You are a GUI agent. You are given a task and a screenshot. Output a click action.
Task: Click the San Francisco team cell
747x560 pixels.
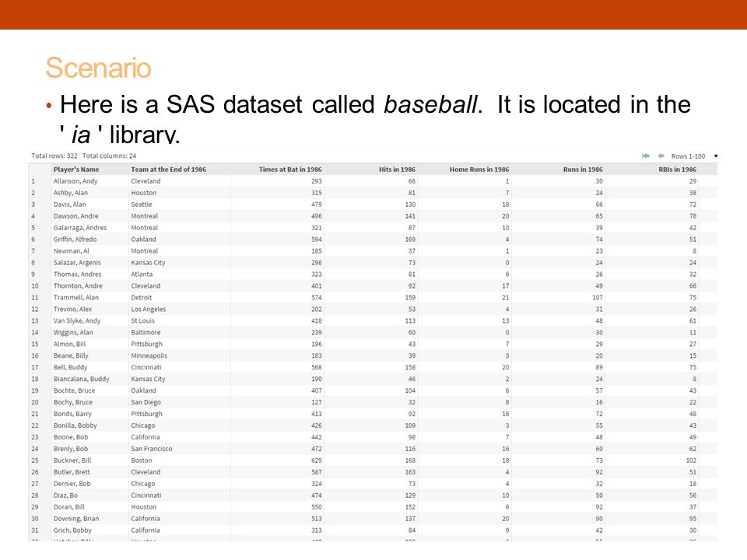point(152,449)
